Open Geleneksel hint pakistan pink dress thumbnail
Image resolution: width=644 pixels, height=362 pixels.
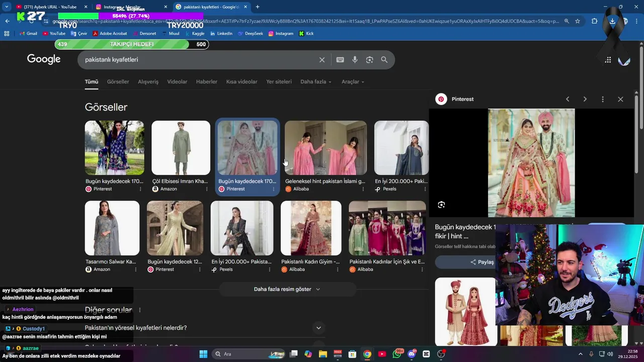(x=326, y=148)
